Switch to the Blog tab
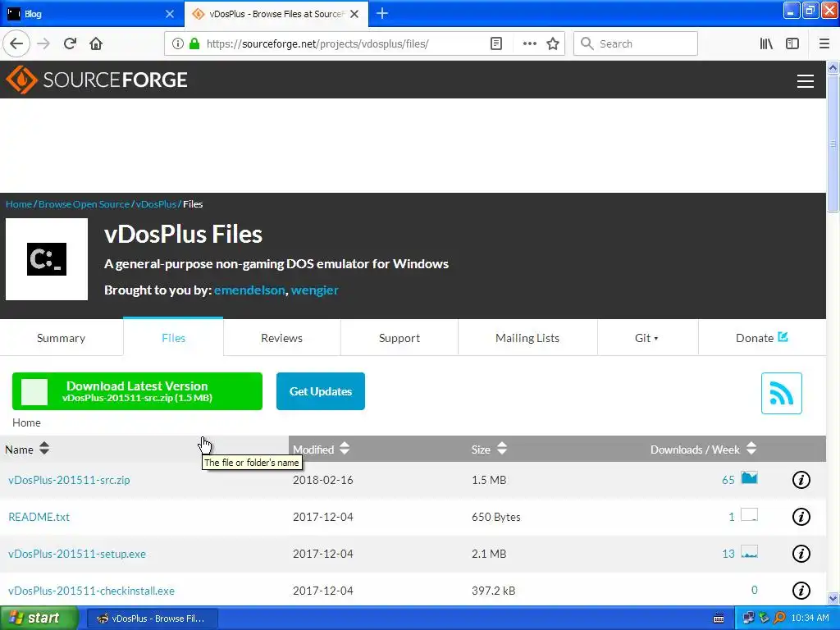This screenshot has height=630, width=840. [91, 14]
